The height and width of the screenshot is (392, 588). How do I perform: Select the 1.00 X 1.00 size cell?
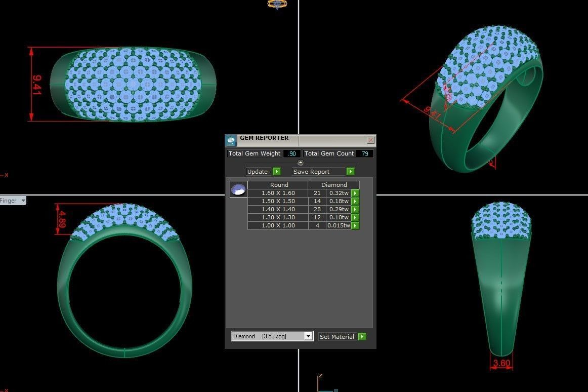click(278, 226)
